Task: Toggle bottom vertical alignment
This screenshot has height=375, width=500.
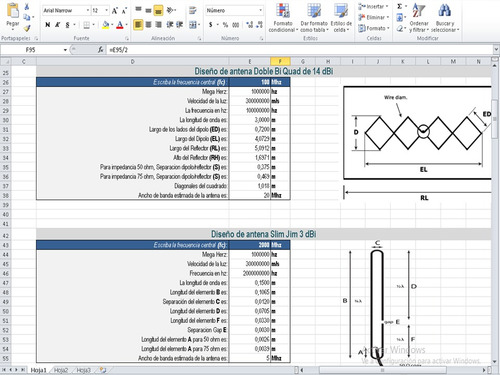Action: click(x=158, y=10)
